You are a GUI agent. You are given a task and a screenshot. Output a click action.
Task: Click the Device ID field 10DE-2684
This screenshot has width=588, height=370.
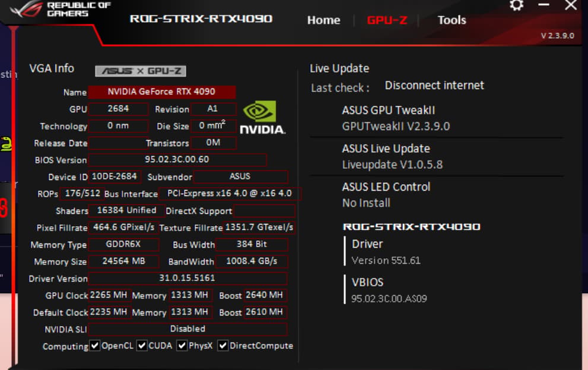(115, 176)
